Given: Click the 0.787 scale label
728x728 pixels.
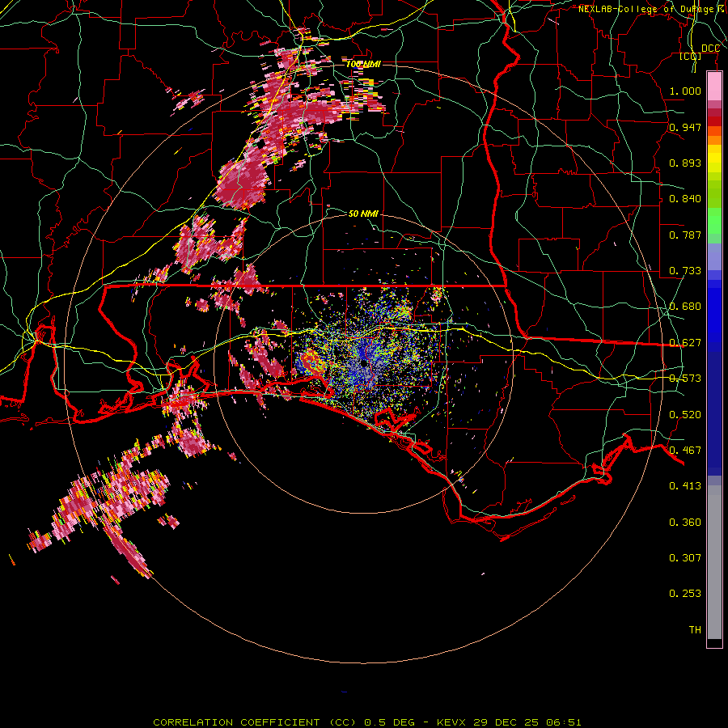Looking at the screenshot, I should pyautogui.click(x=685, y=235).
